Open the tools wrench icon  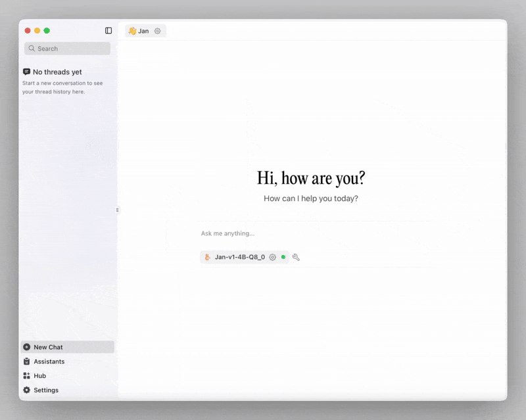(296, 257)
